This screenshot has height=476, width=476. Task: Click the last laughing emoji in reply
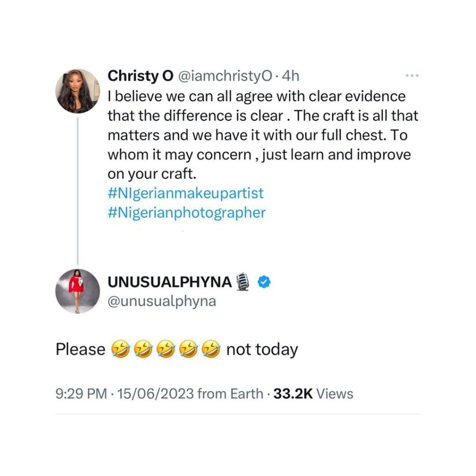(212, 350)
